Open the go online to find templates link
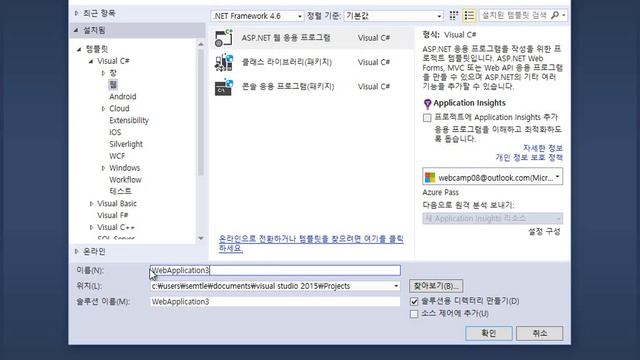Image resolution: width=640 pixels, height=360 pixels. click(x=311, y=243)
